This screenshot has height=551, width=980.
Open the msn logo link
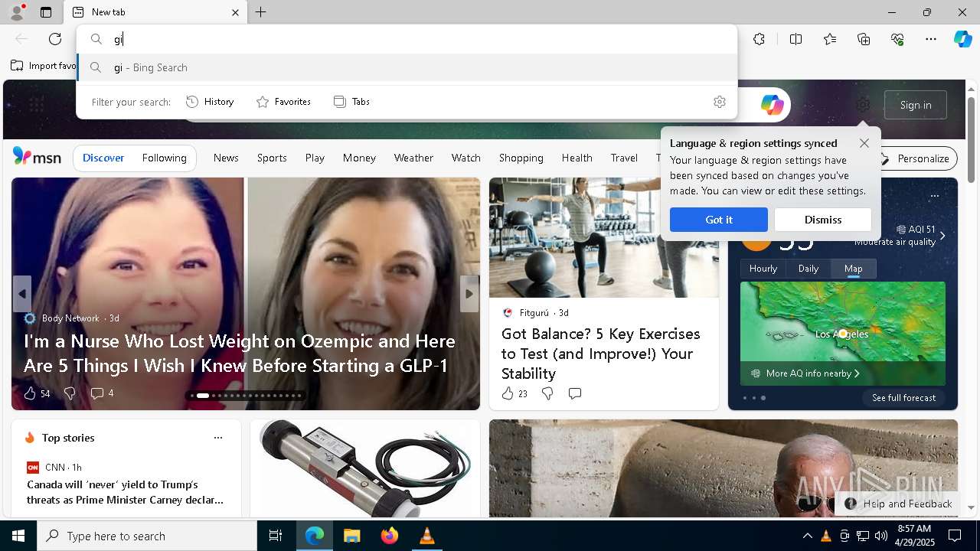click(37, 157)
